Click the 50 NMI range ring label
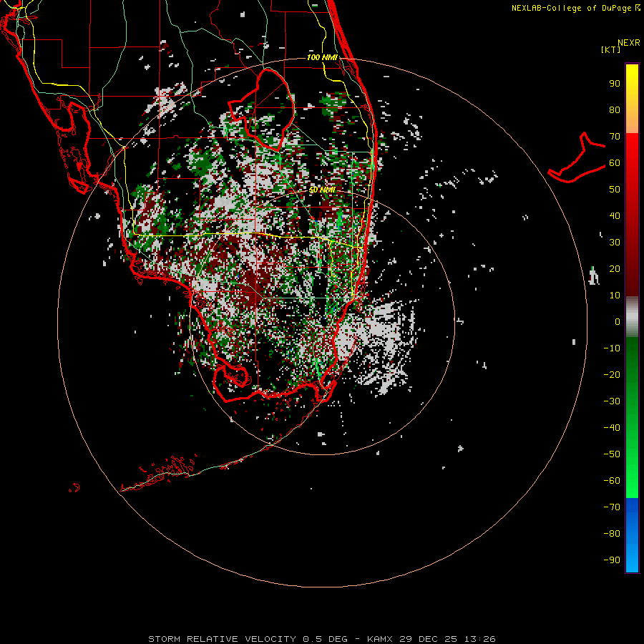This screenshot has width=644, height=644. (322, 190)
